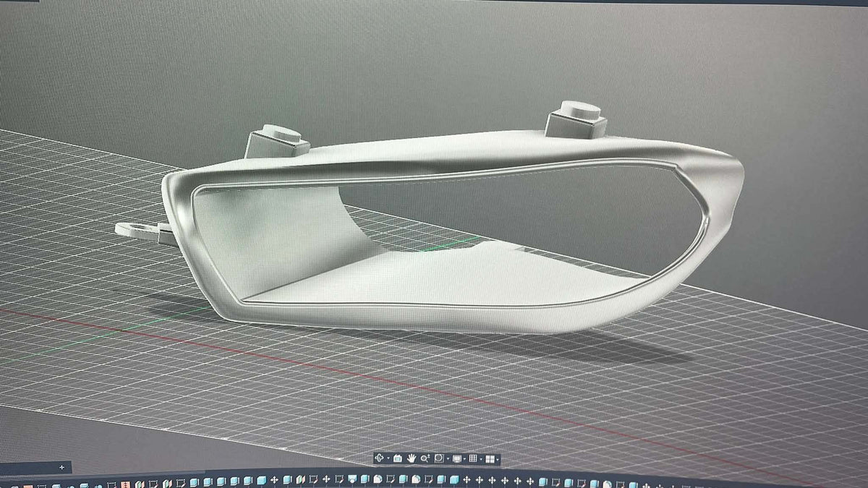Click the four-pane window layout icon
The width and height of the screenshot is (868, 488).
click(490, 459)
